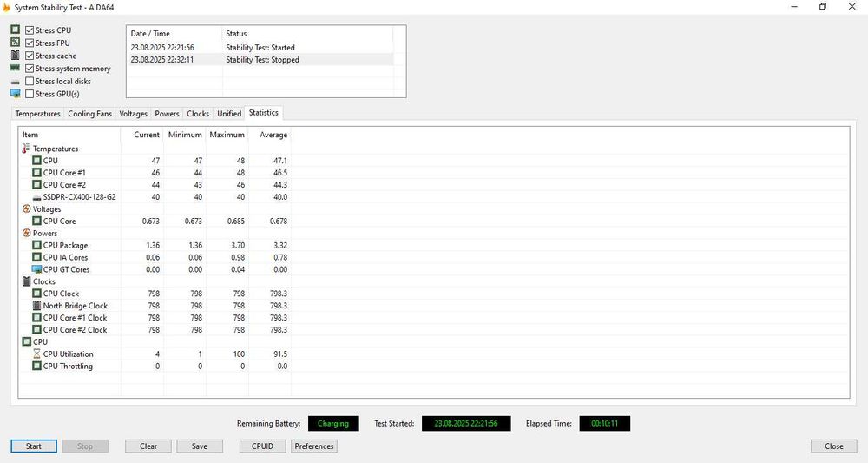The image size is (868, 463).
Task: Click the Clear button
Action: pyautogui.click(x=148, y=446)
